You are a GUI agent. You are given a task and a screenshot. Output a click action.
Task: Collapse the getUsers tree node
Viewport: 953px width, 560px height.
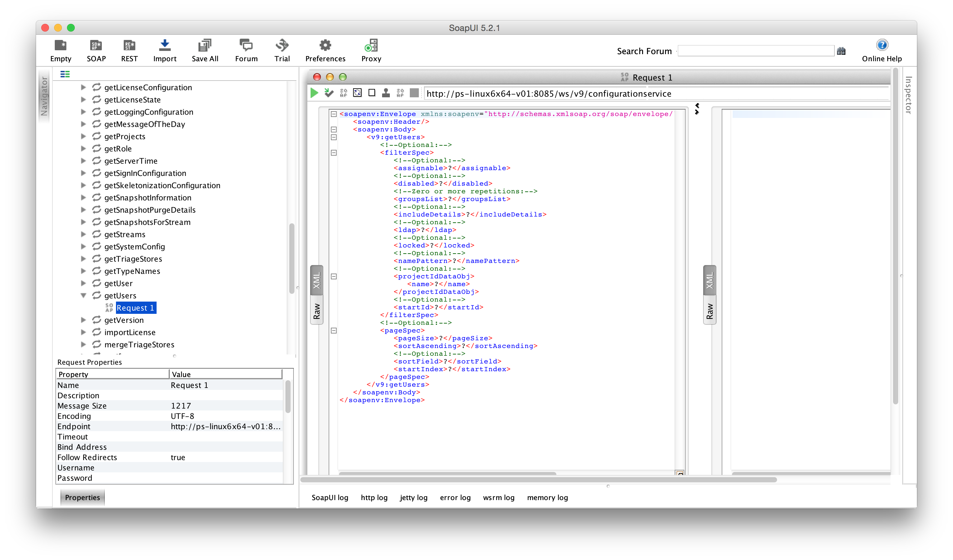click(x=83, y=295)
